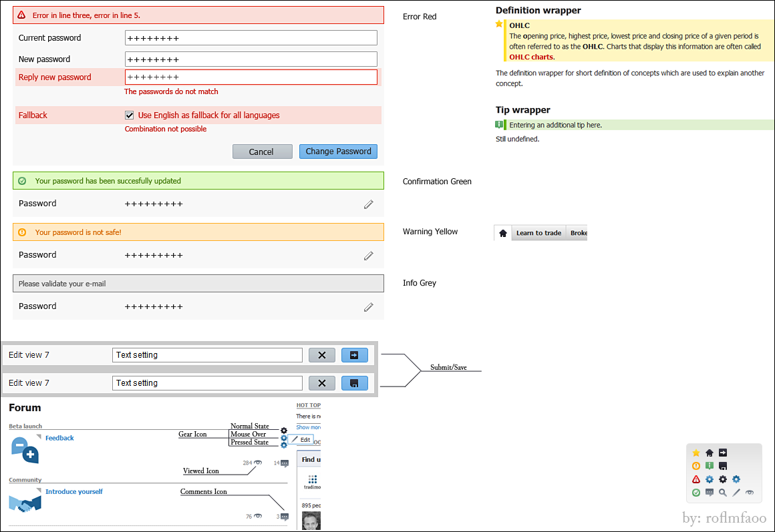Click Text setting field beside the arrow button
Viewport: 775px width, 532px height.
[207, 355]
